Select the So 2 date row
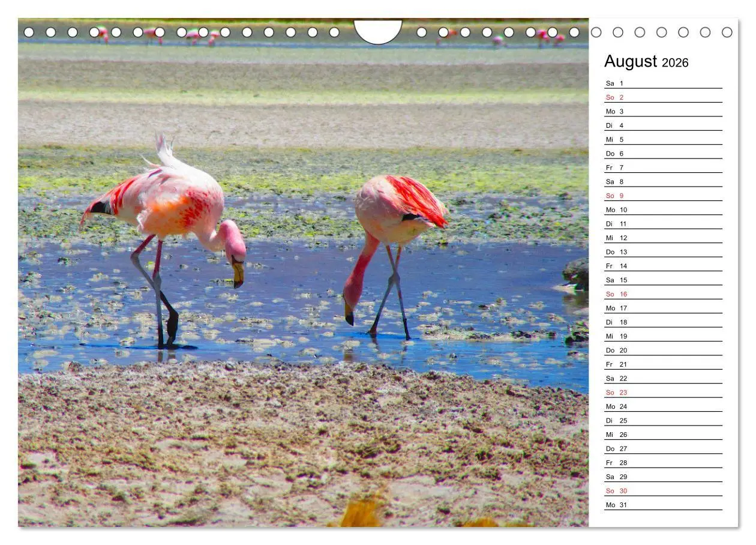Screen dimensions: 756x545 point(663,97)
